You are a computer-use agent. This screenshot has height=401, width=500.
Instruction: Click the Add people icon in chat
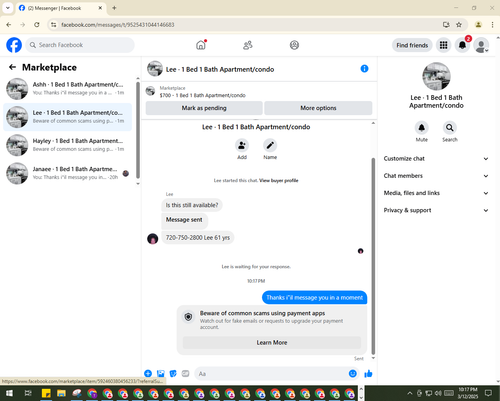coord(242,146)
